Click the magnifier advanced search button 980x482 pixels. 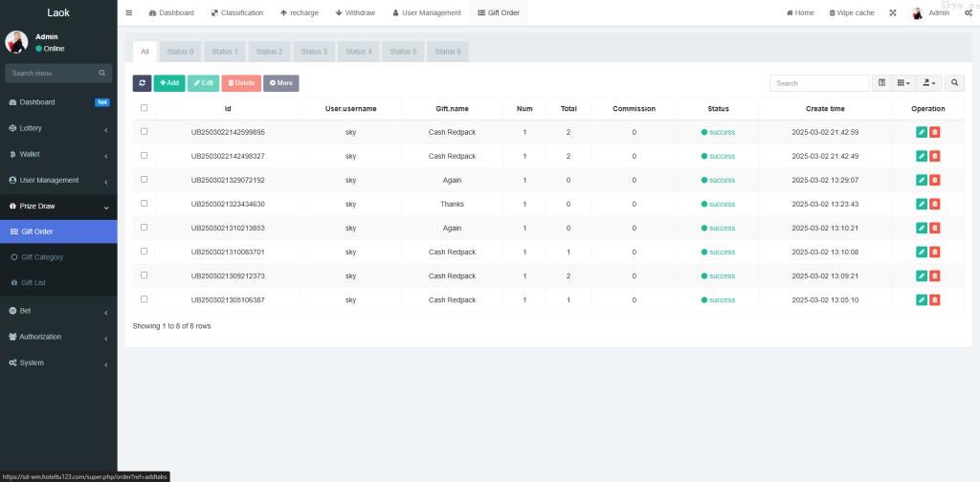[955, 83]
